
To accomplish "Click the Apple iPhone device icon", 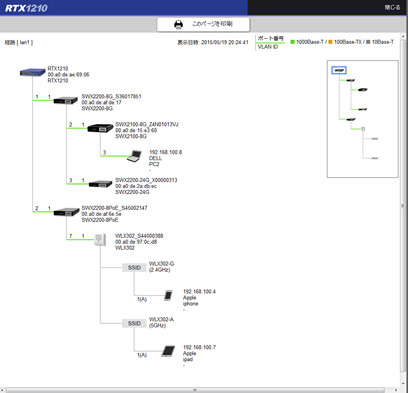I will point(168,295).
